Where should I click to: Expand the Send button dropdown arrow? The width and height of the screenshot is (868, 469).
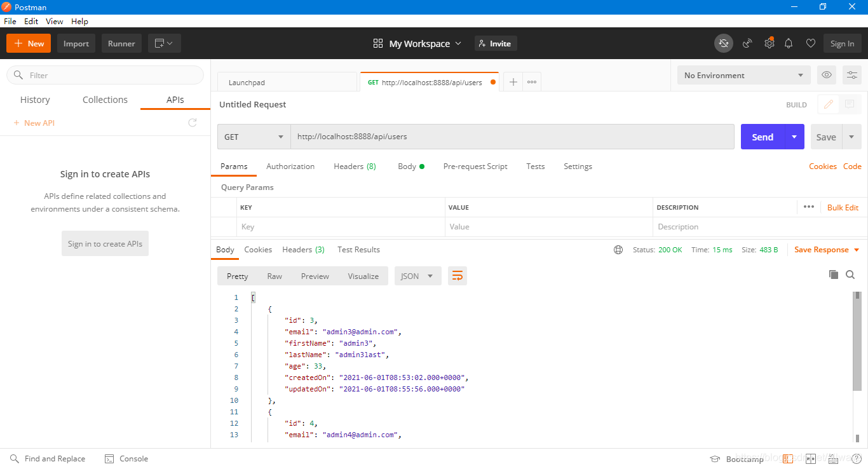pyautogui.click(x=794, y=137)
